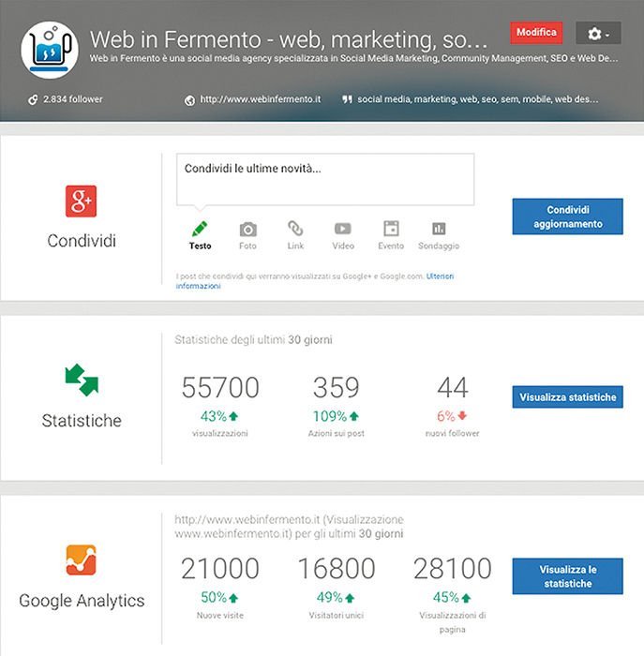The height and width of the screenshot is (656, 644).
Task: Click the follower count icon
Action: [x=33, y=99]
